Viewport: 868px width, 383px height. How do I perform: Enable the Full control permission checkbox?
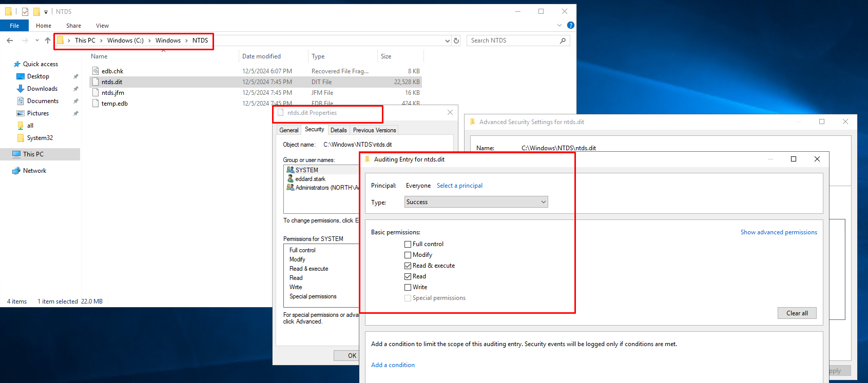coord(408,245)
